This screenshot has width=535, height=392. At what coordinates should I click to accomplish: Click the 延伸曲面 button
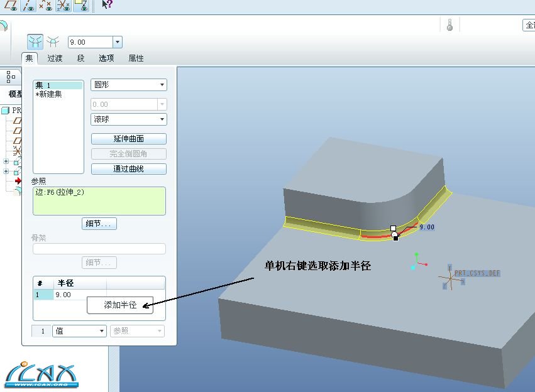coord(129,139)
